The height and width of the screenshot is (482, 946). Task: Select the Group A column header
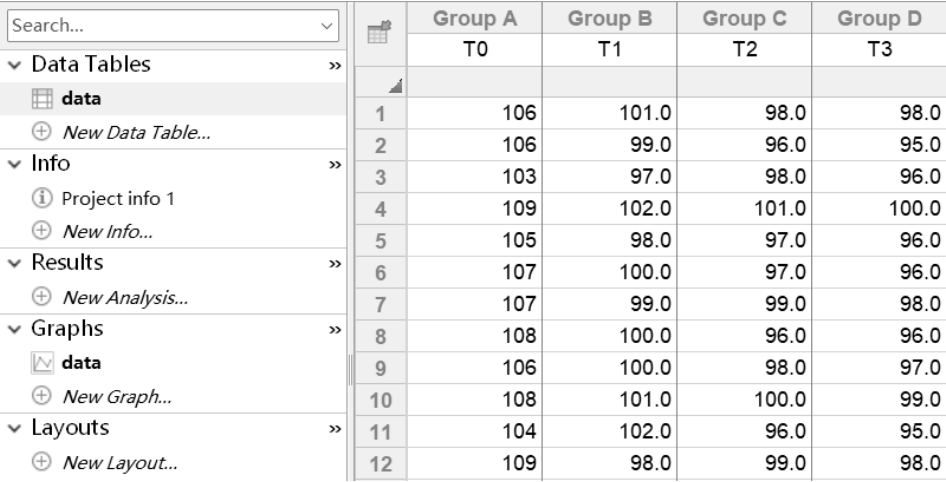pos(474,19)
